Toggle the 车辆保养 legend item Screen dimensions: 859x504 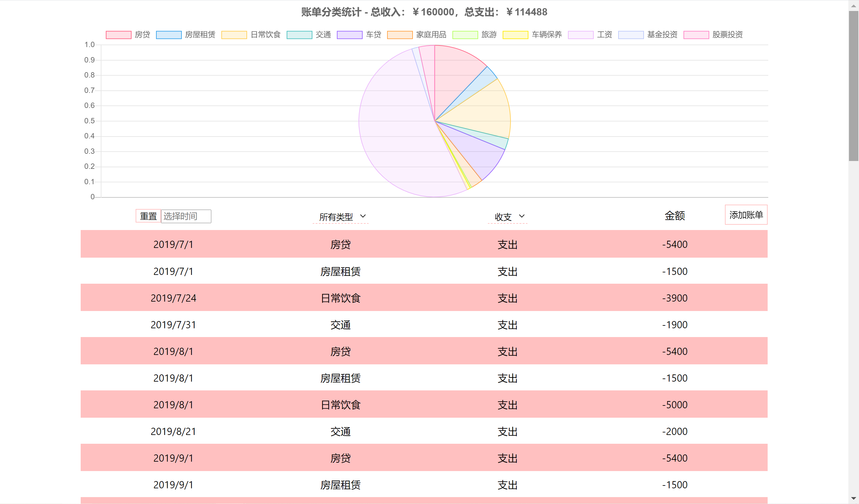click(x=515, y=35)
